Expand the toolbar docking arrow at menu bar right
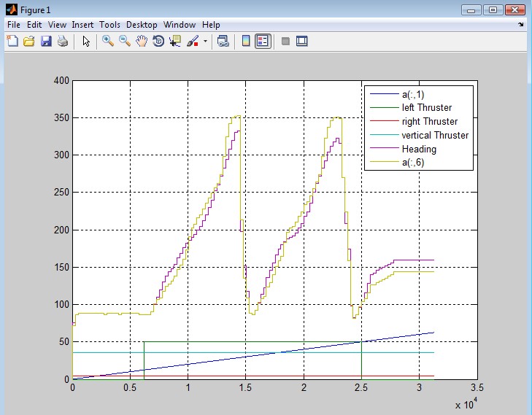532x415 pixels. pos(521,25)
